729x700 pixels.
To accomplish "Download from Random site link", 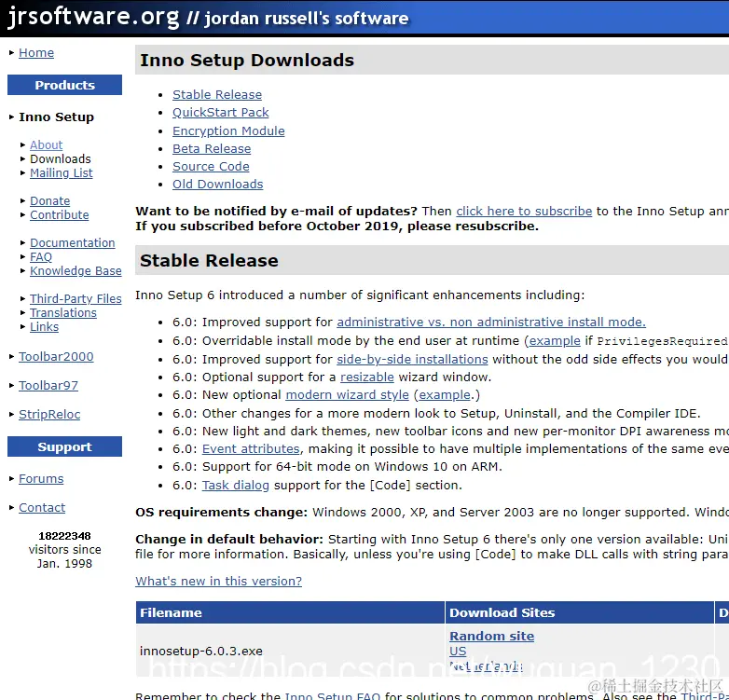I will tap(491, 636).
